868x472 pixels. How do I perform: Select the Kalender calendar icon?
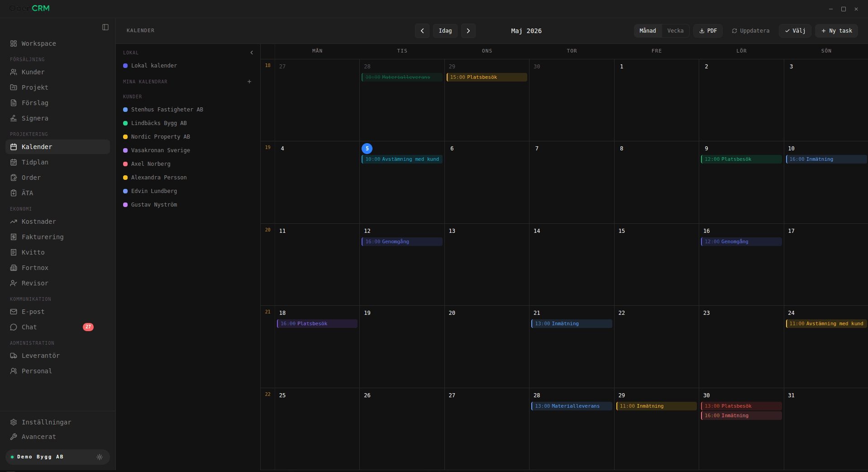14,147
